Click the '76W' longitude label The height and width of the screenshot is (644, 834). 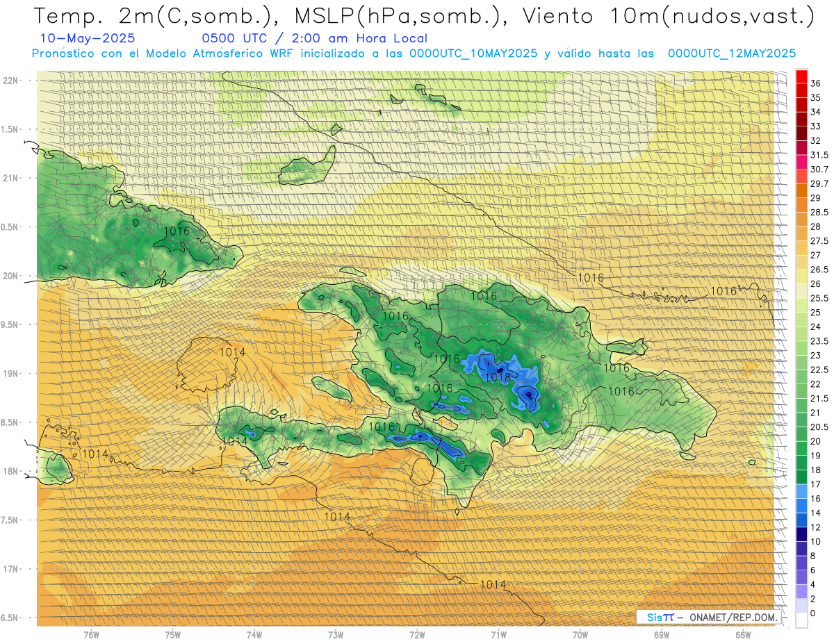click(x=91, y=635)
